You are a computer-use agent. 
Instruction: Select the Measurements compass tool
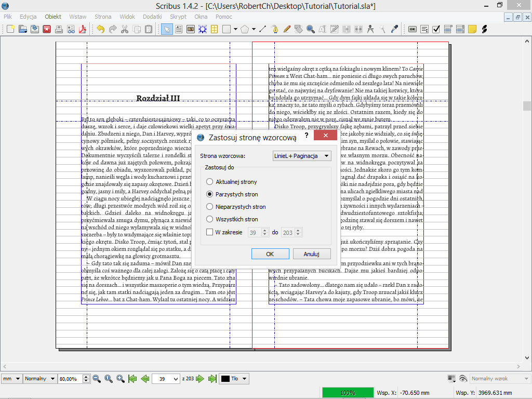[370, 29]
